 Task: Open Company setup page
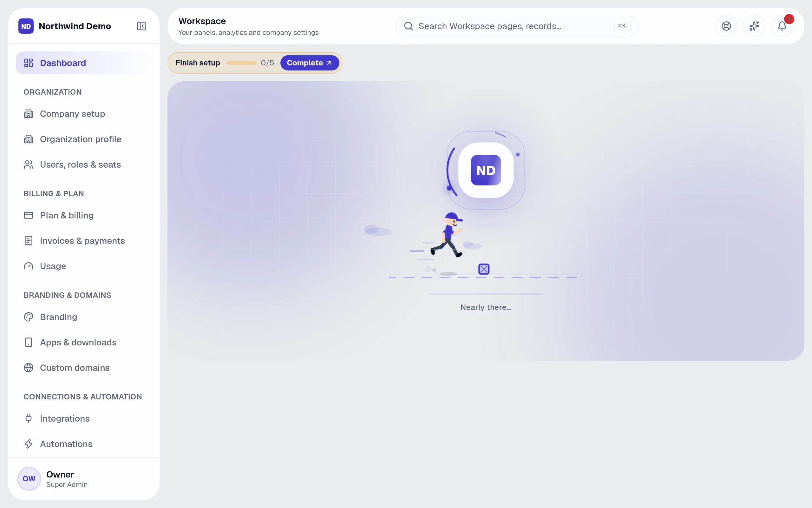[83, 114]
